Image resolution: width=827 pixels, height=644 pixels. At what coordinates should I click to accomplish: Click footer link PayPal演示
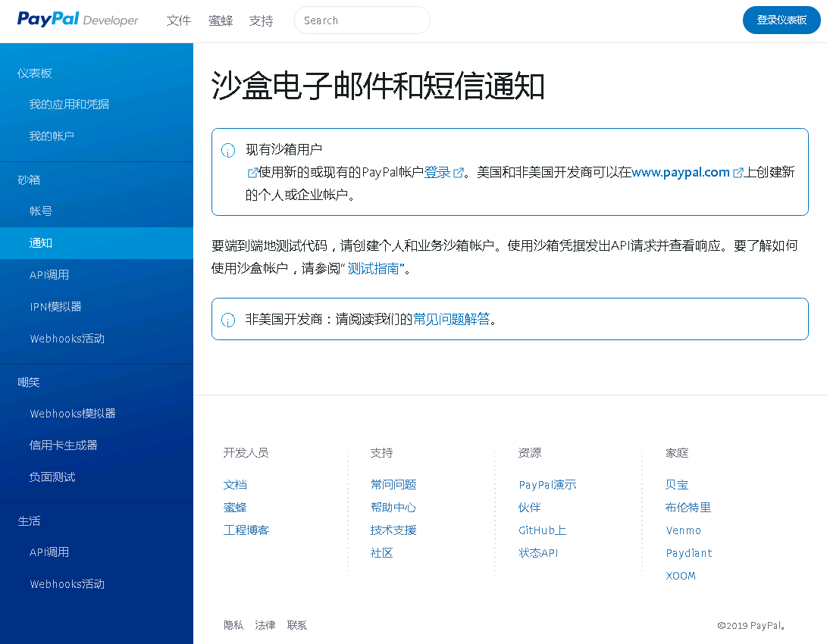547,485
